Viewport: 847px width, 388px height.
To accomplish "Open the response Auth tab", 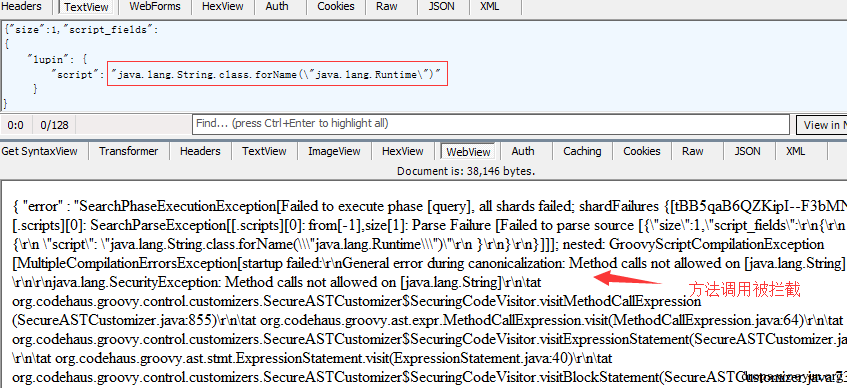I will 523,151.
